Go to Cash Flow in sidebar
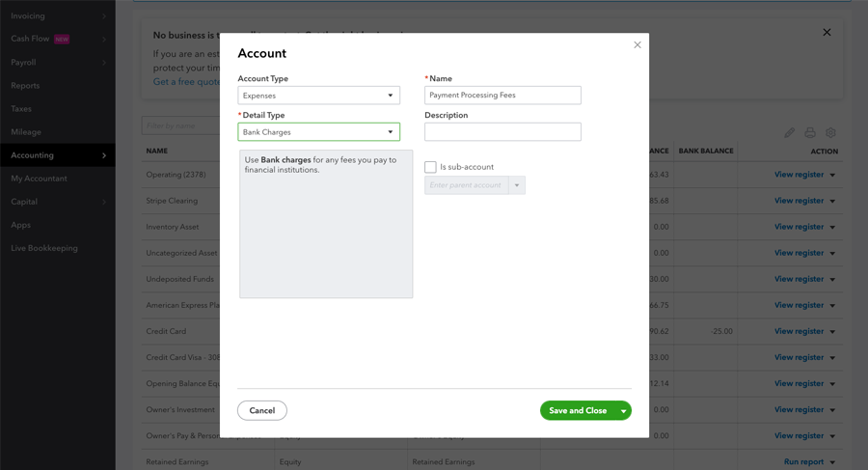Screen dimensions: 868x470 point(57,40)
